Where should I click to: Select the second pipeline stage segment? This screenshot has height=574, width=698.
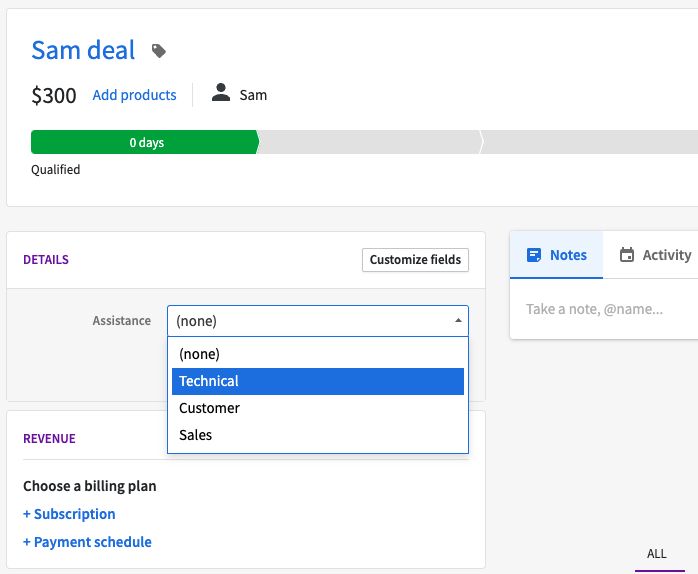370,142
